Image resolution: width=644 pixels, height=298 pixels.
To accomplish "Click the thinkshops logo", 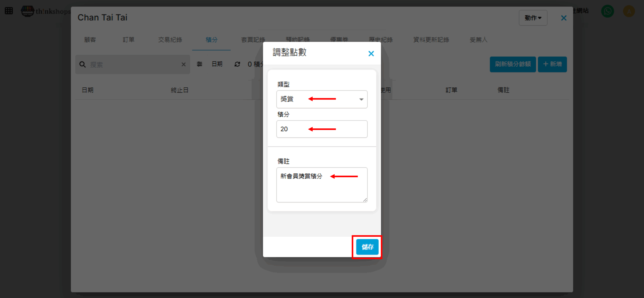I will coord(45,11).
